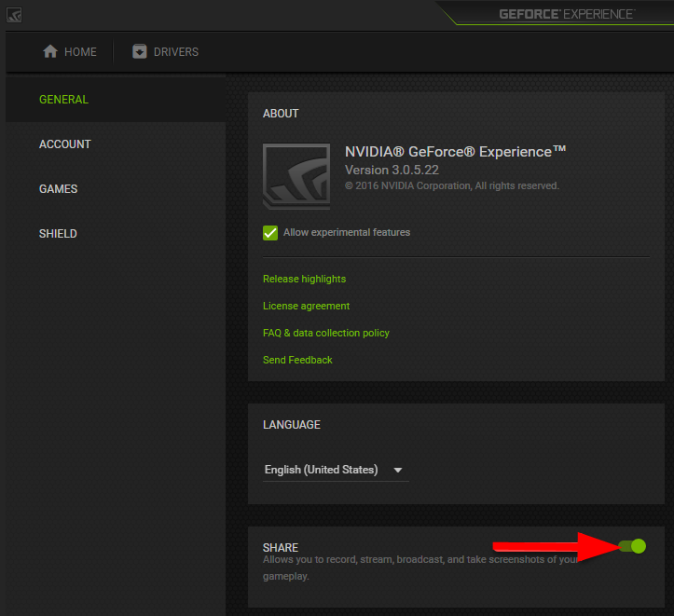Click the GeForce Experience brand title

click(566, 14)
